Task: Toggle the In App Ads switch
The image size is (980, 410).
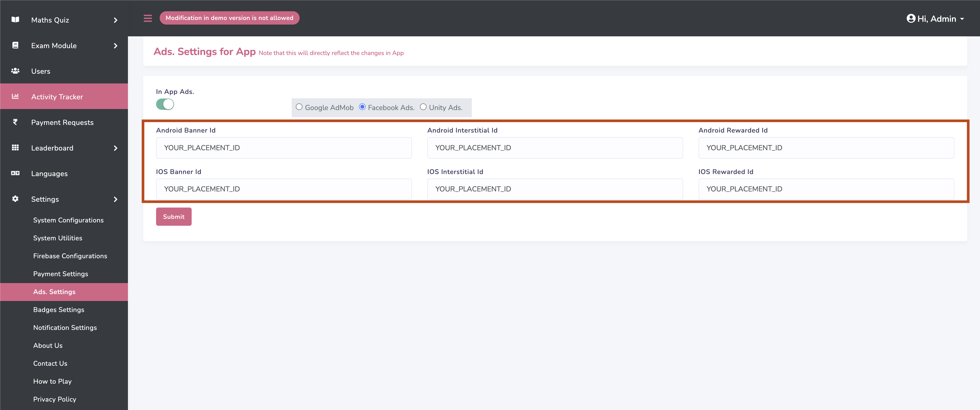Action: click(165, 104)
